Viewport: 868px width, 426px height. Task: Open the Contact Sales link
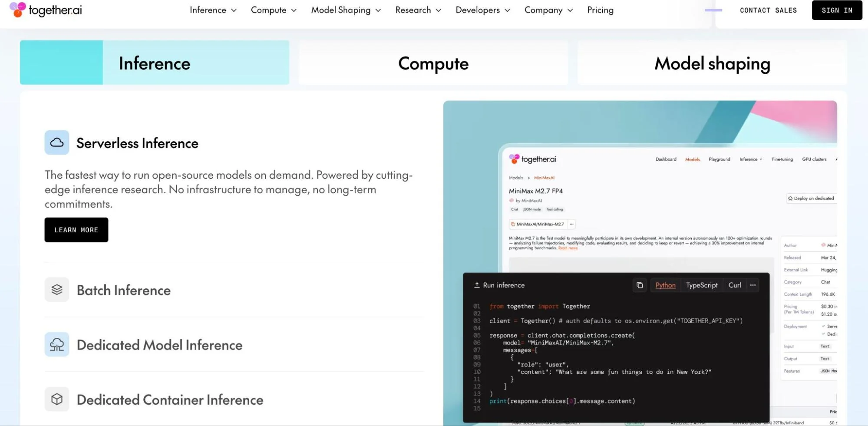tap(768, 10)
